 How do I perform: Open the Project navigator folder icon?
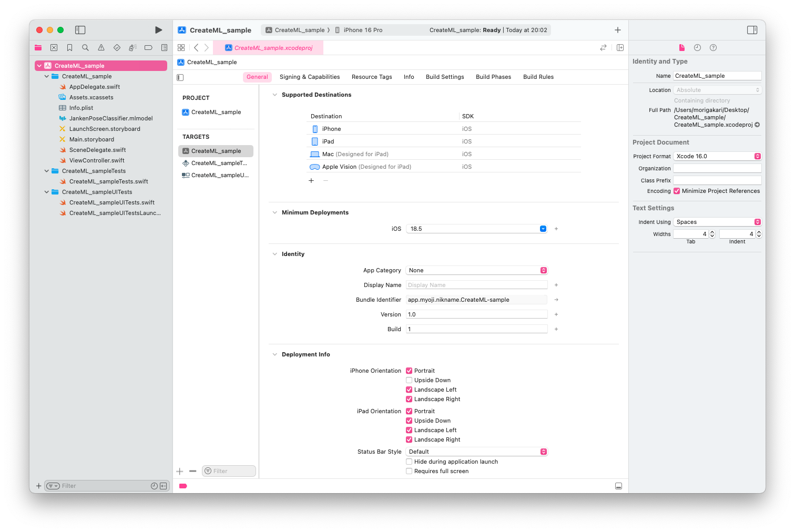[x=38, y=48]
